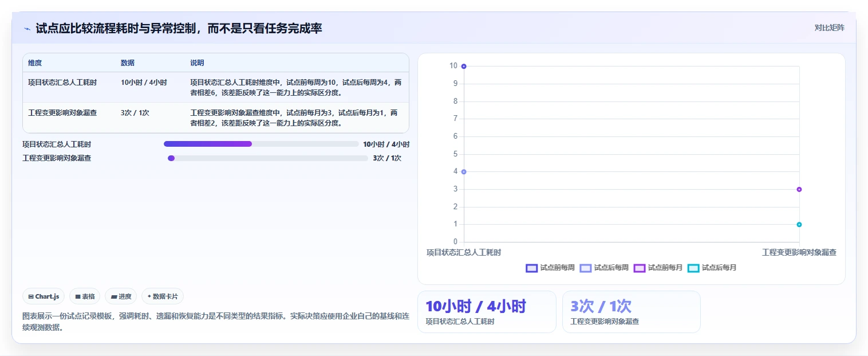Image resolution: width=868 pixels, height=356 pixels.
Task: Click the 对比矩阵 label at top right
Action: pos(829,28)
